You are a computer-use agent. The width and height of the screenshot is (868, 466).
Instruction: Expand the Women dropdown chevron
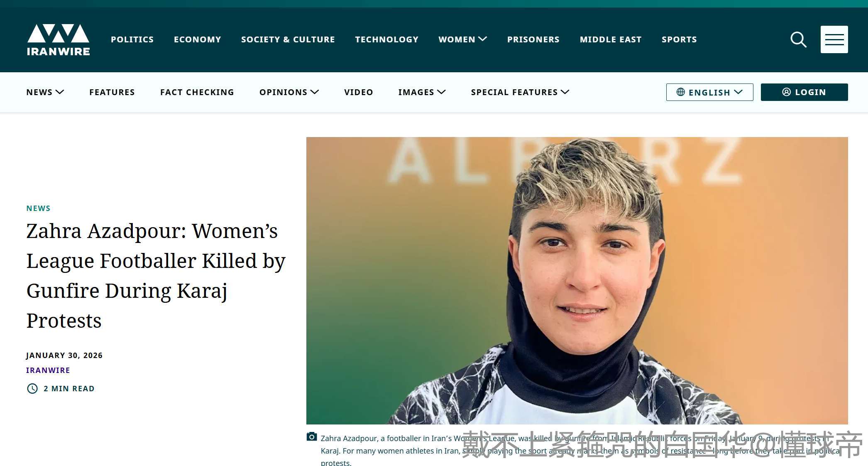(x=483, y=39)
